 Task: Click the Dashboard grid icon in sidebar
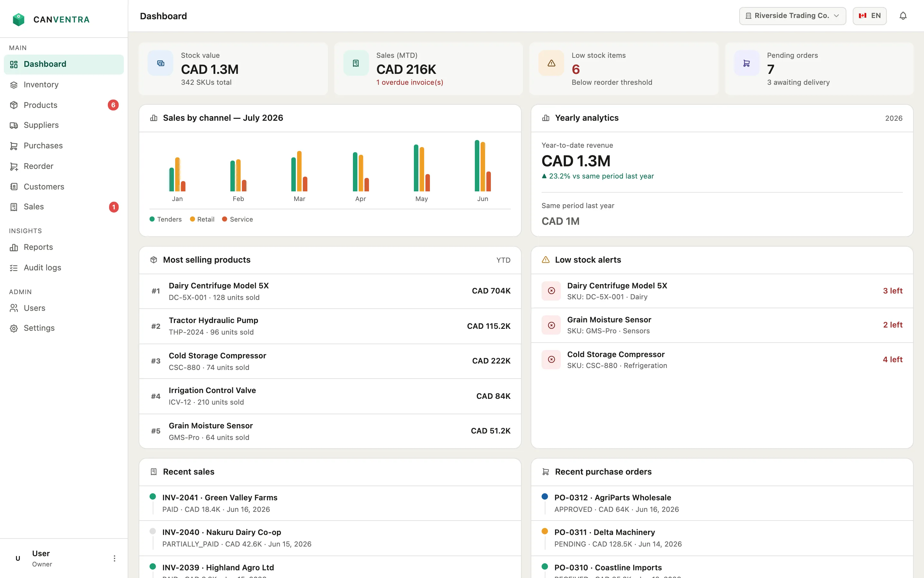point(14,64)
